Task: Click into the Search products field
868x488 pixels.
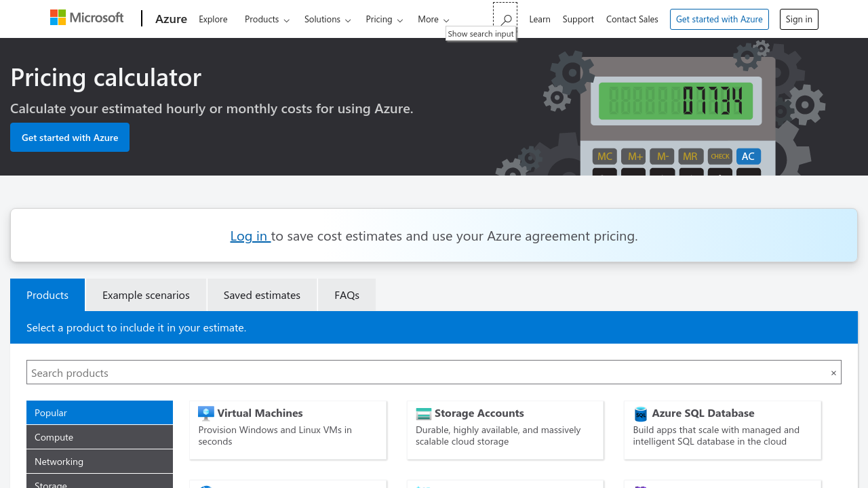Action: pos(420,373)
